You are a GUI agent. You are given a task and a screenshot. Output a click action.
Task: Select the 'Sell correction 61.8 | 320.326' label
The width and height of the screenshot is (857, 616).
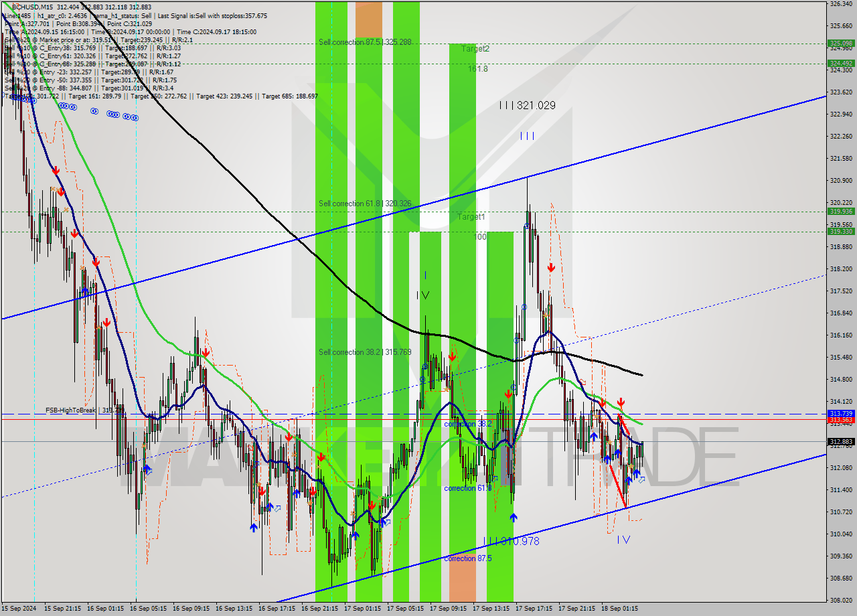365,204
